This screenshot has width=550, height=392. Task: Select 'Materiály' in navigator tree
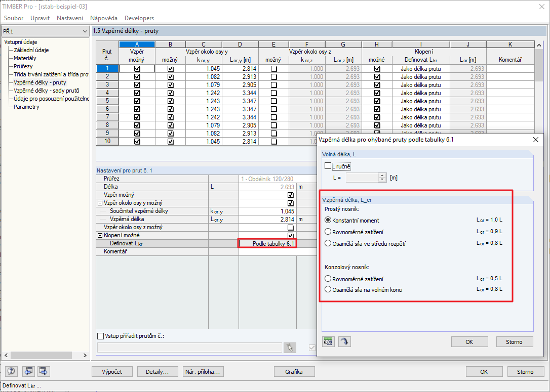[x=25, y=58]
